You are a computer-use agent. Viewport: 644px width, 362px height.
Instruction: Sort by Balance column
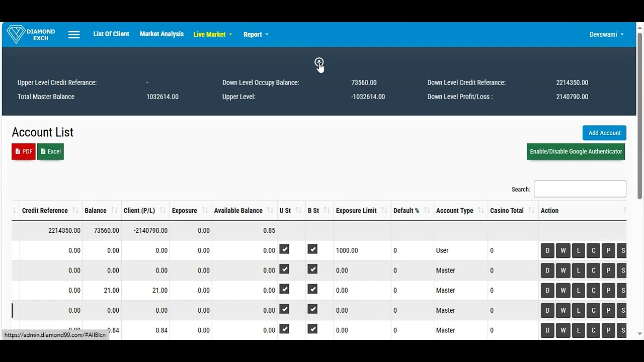point(102,211)
